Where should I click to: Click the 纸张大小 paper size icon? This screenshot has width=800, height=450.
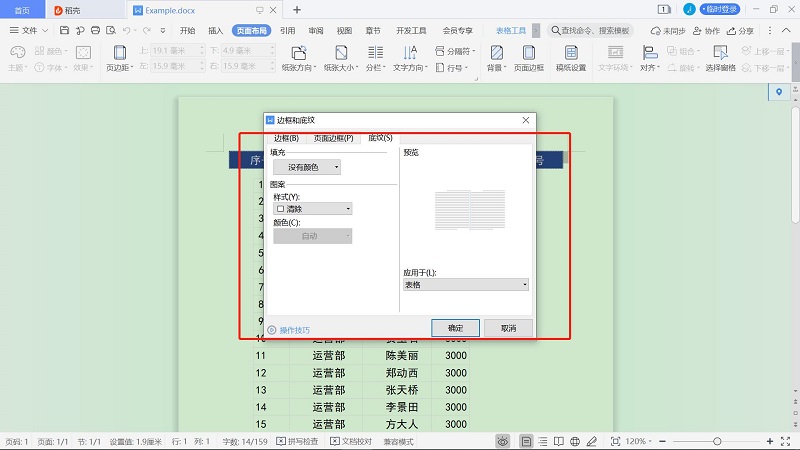pyautogui.click(x=342, y=52)
